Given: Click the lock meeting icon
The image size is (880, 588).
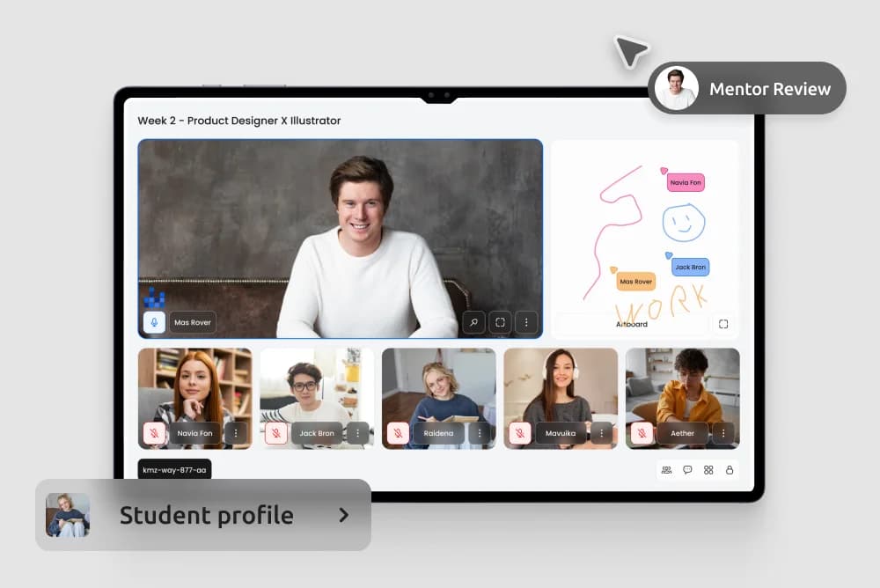Looking at the screenshot, I should (730, 470).
